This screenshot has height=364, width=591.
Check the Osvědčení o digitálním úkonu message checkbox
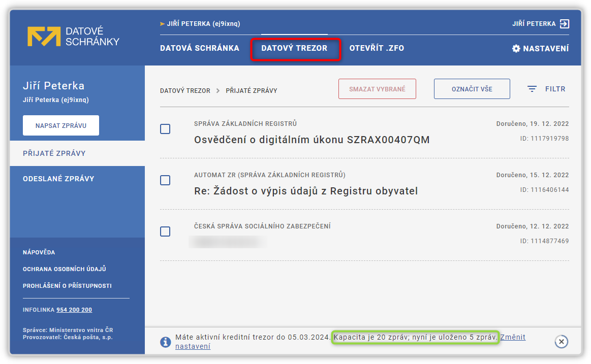[x=165, y=129]
